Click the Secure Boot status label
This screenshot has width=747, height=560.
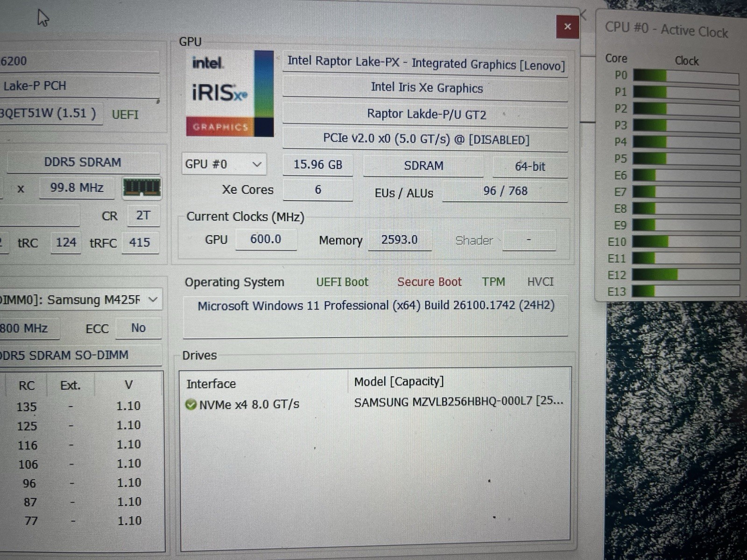point(429,282)
